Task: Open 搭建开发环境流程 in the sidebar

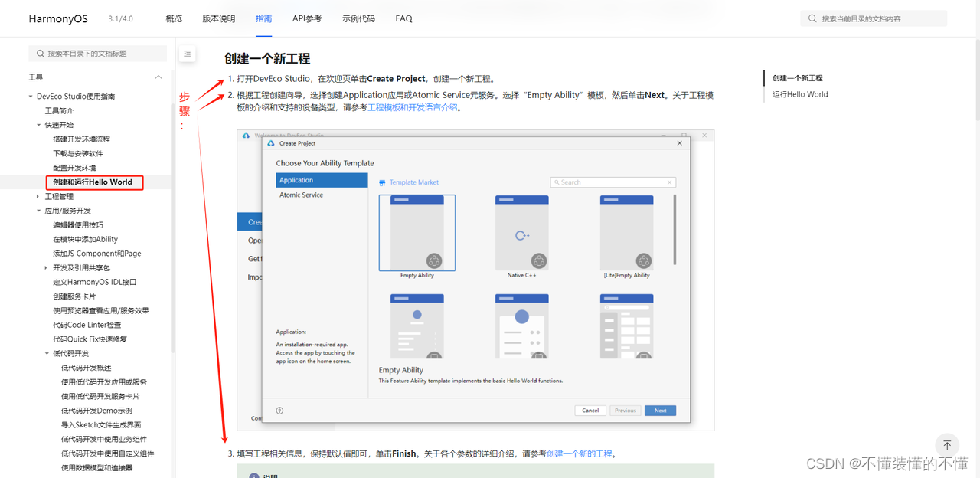Action: click(x=81, y=139)
